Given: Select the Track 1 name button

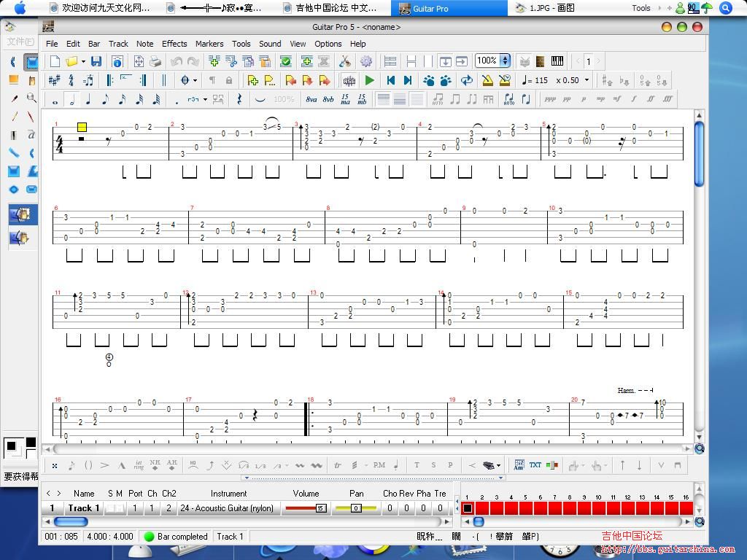Looking at the screenshot, I should 83,508.
